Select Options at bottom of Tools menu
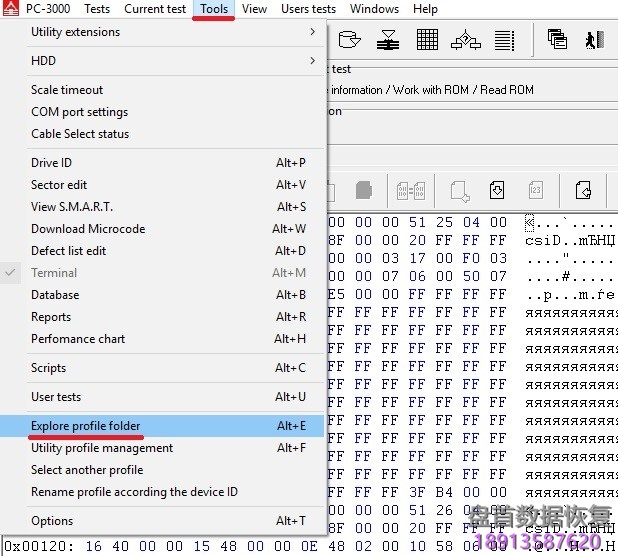The image size is (618, 556). [52, 521]
